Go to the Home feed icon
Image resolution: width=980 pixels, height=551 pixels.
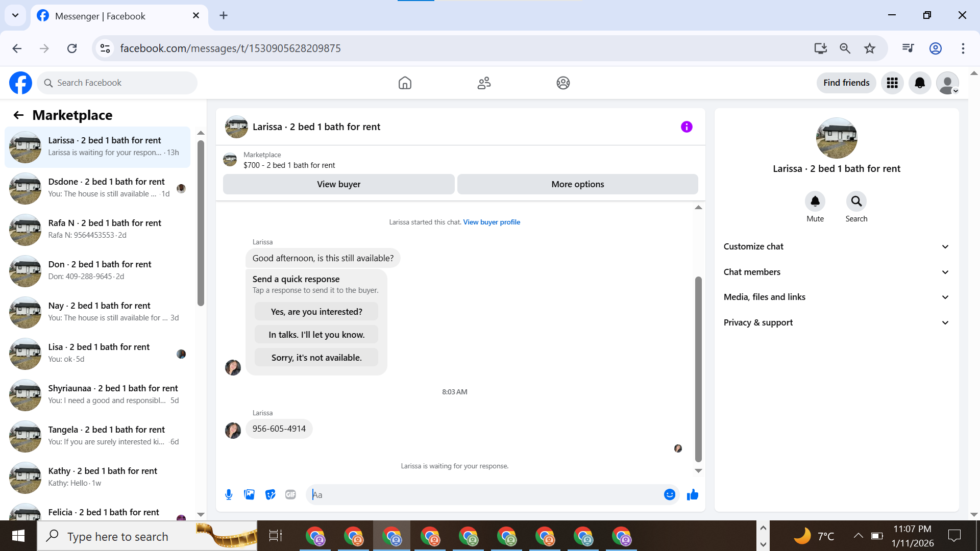click(x=405, y=83)
